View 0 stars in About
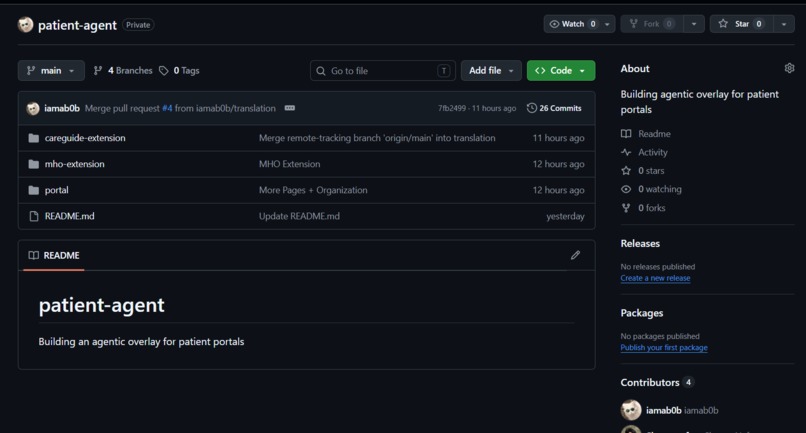The image size is (806, 433). [651, 171]
